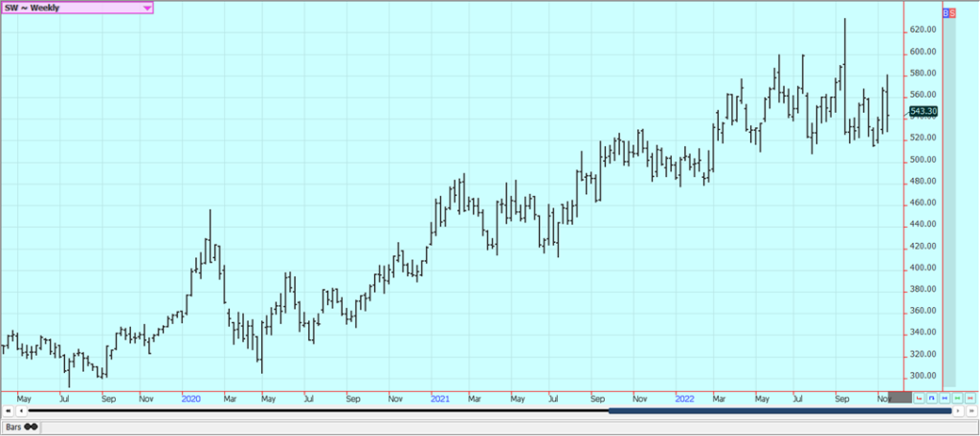Image resolution: width=980 pixels, height=436 pixels.
Task: Click the 480.00 price axis label
Action: click(923, 181)
